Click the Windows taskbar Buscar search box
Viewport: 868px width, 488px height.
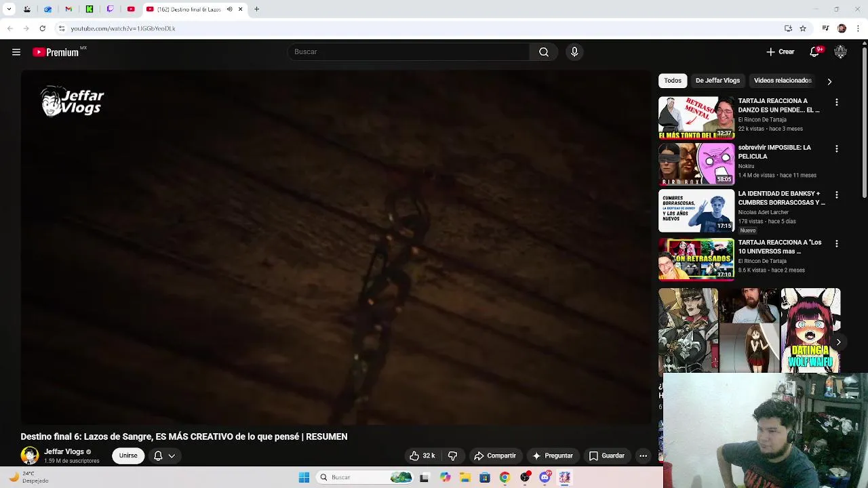(x=365, y=477)
